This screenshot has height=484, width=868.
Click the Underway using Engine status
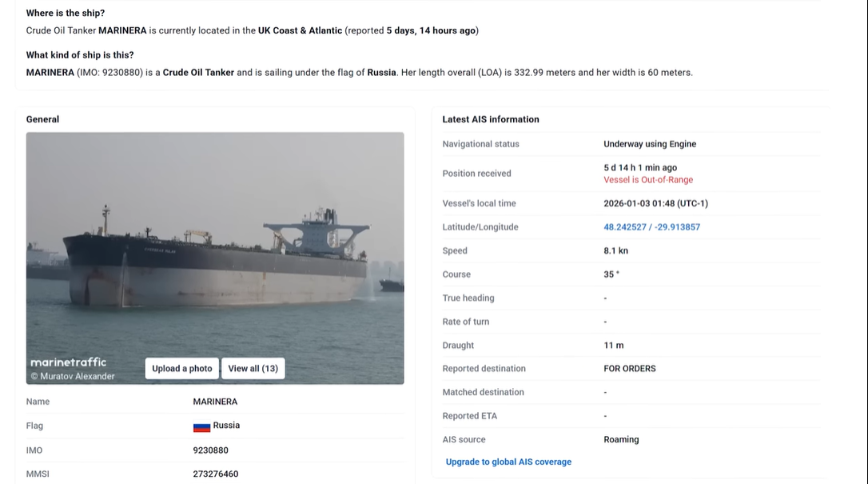click(x=650, y=144)
